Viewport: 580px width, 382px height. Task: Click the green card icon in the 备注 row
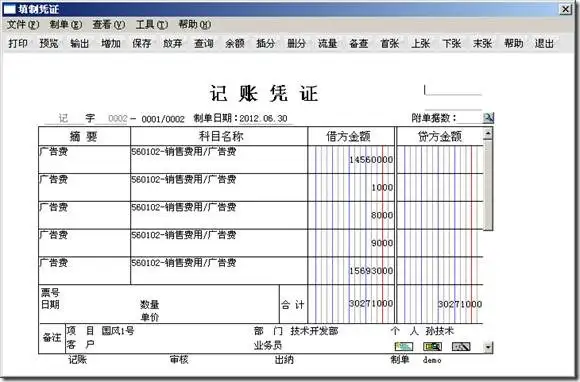pos(404,346)
